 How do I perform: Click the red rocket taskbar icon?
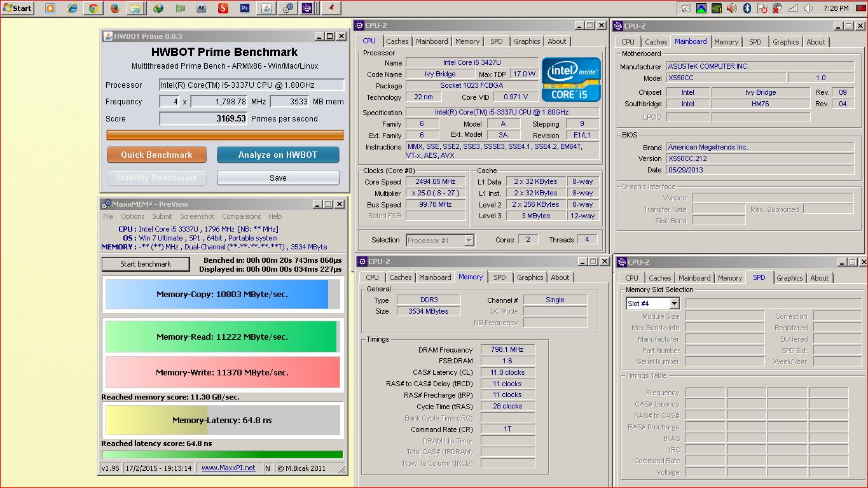tap(331, 8)
